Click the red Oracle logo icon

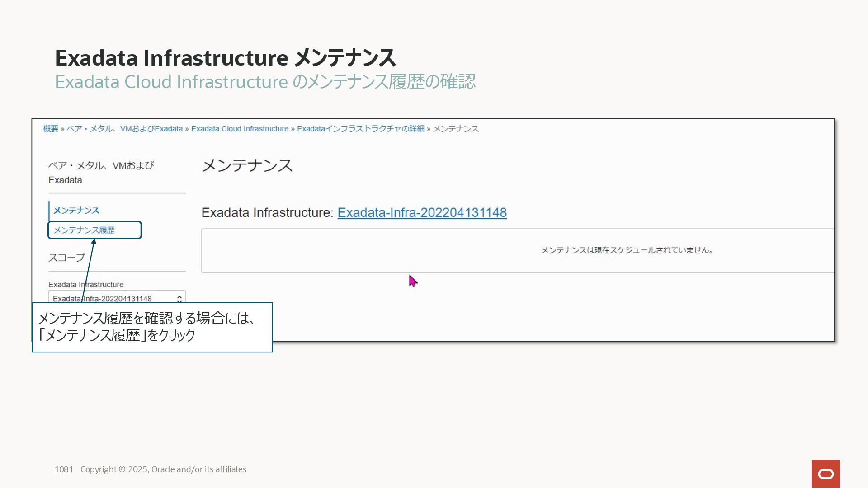[x=826, y=474]
